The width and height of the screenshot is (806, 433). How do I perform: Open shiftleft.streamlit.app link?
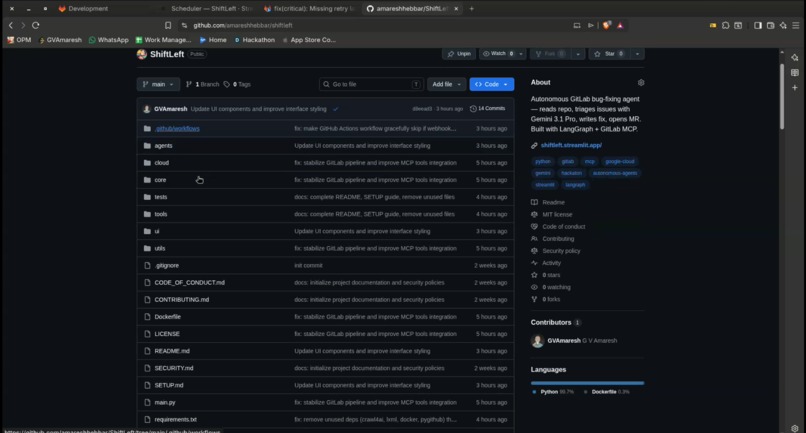(x=571, y=146)
